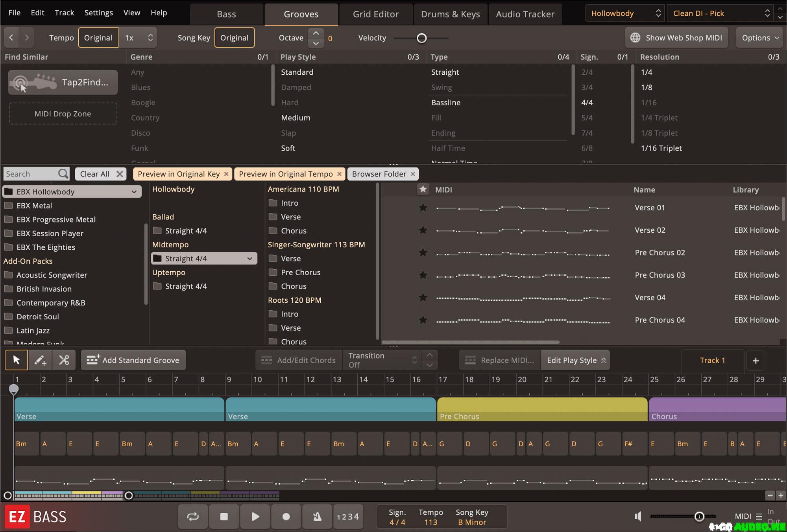Toggle the Original song key button
Screen dimensions: 787x532
[234, 38]
